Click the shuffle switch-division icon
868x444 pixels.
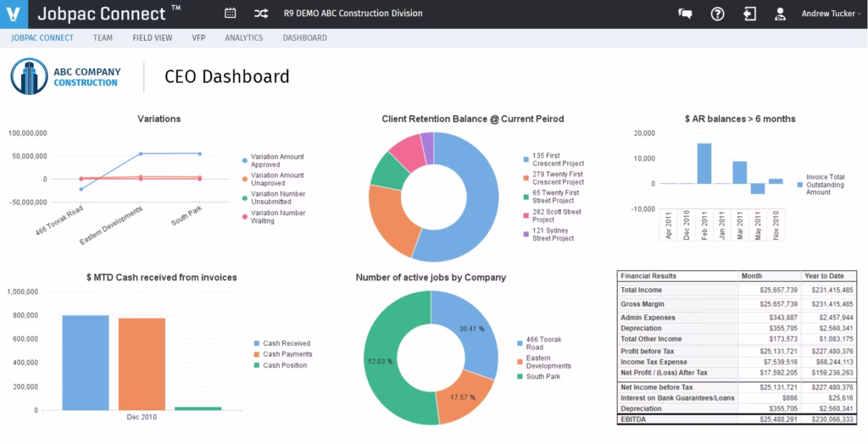click(x=261, y=14)
